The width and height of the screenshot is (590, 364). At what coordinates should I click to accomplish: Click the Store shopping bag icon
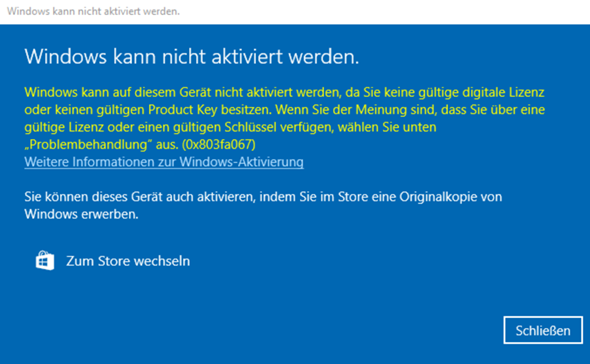[x=45, y=260]
